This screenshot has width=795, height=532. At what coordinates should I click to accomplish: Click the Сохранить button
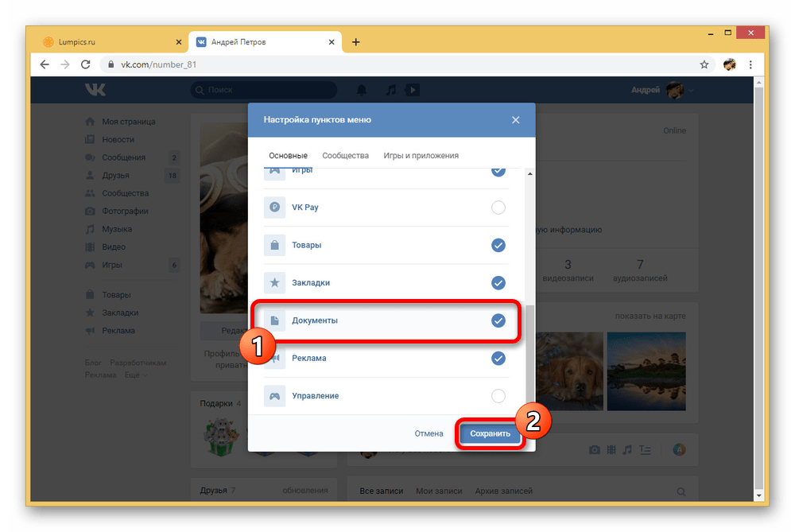(490, 433)
